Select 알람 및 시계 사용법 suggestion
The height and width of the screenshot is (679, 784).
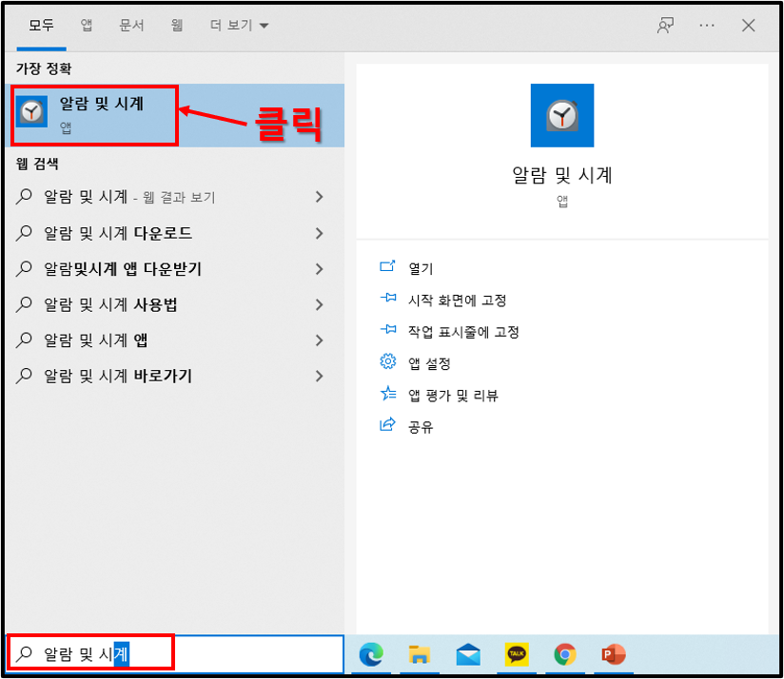(x=175, y=304)
